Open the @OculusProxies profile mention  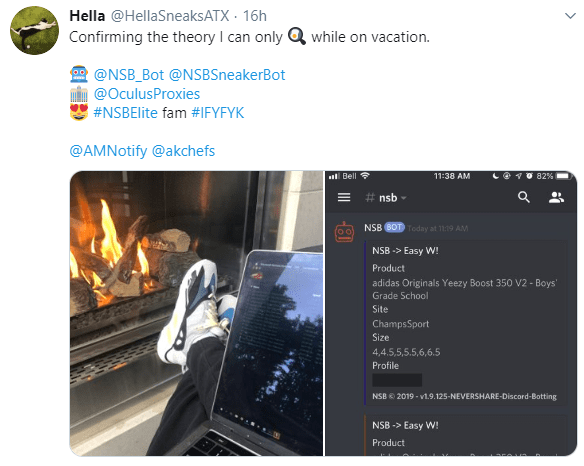point(147,94)
